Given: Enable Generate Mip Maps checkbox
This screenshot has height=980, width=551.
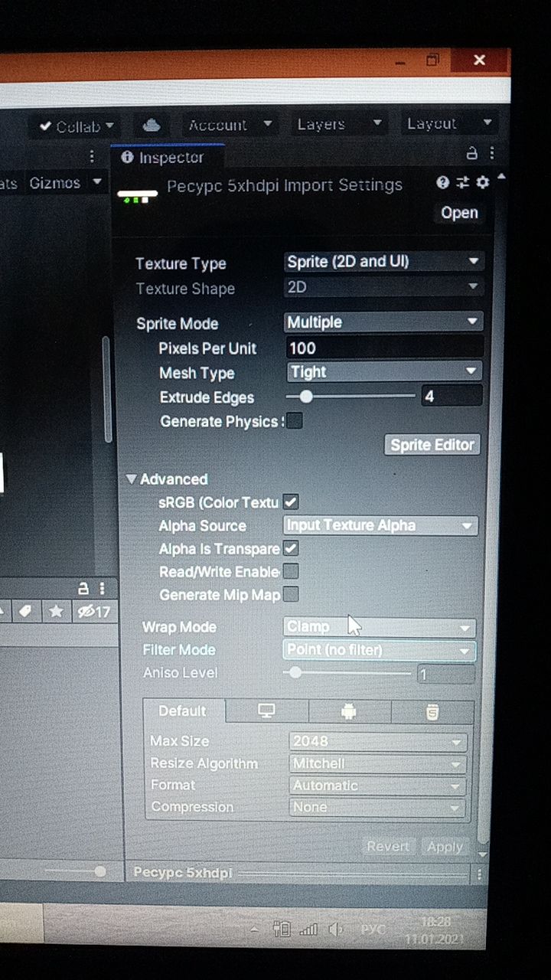Looking at the screenshot, I should [291, 594].
